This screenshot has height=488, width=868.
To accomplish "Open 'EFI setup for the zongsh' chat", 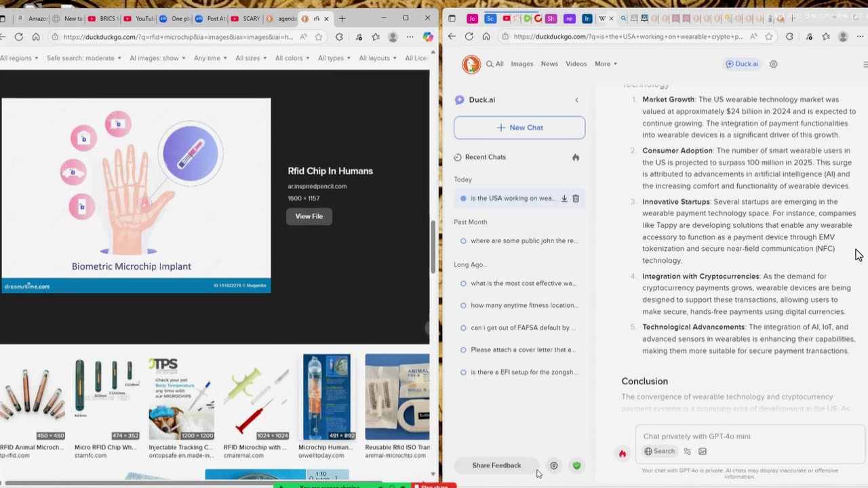I will (x=519, y=372).
